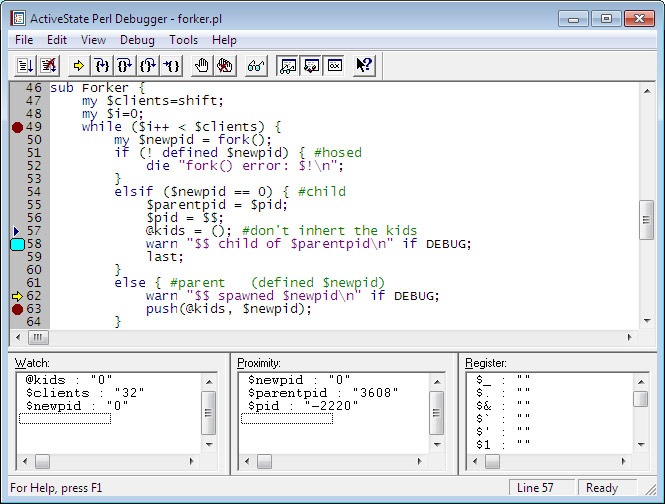The image size is (665, 504).
Task: Select the $newpid entry in Proximity pane
Action: coord(299,380)
